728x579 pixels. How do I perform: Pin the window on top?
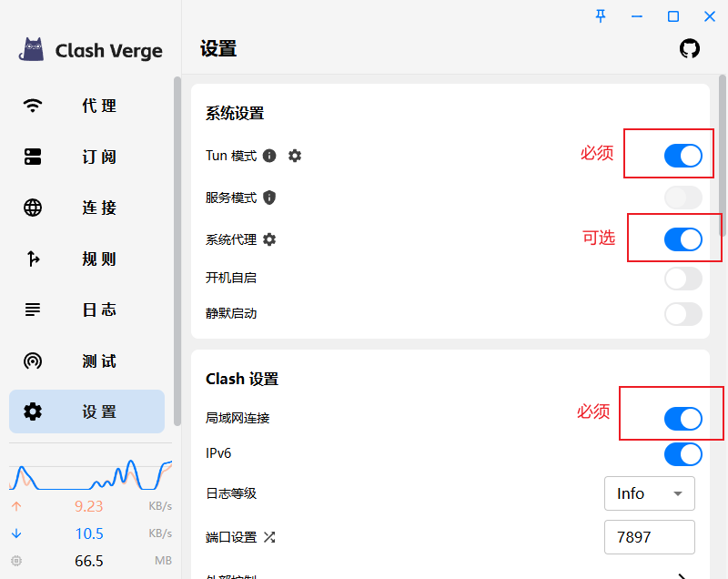601,16
